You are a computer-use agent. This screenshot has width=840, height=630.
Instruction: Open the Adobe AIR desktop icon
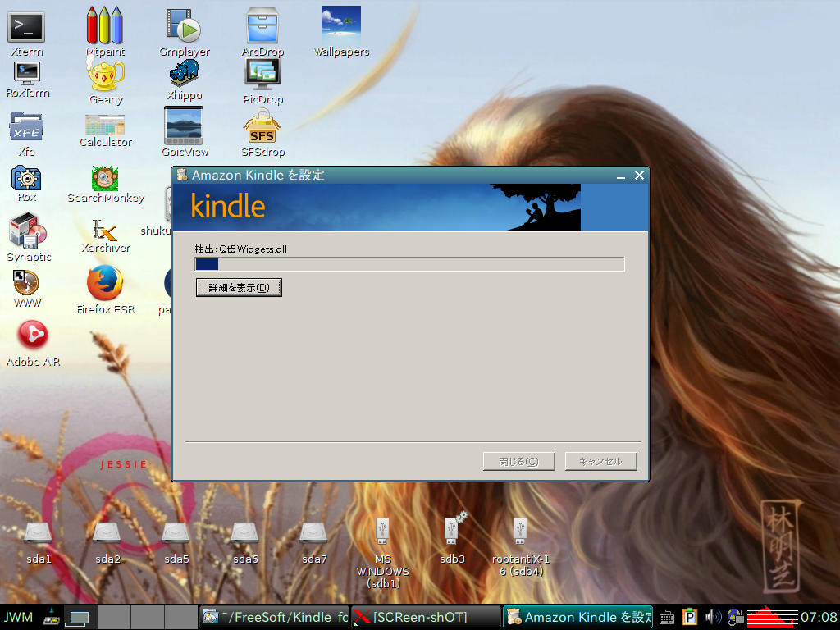coord(33,335)
